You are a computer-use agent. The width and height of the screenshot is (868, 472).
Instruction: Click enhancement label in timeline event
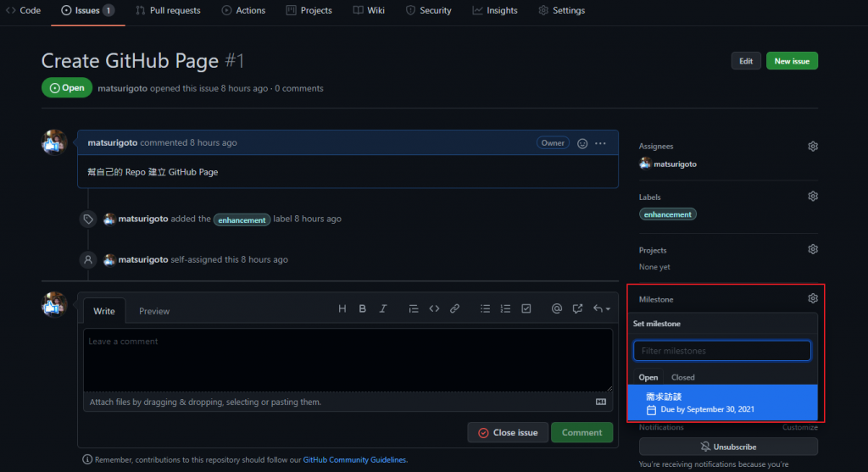pyautogui.click(x=242, y=219)
